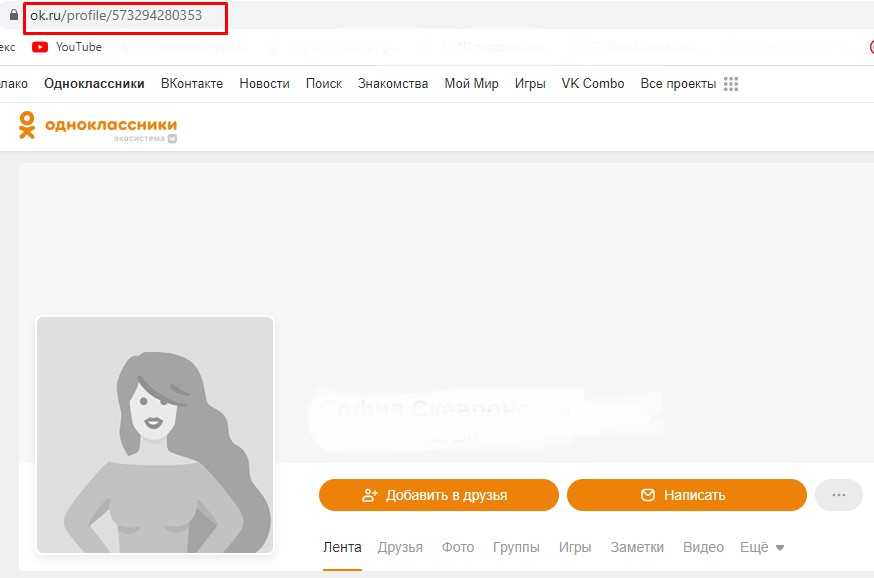Click the lock icon in address bar
Image resolution: width=874 pixels, height=578 pixels.
[x=13, y=16]
